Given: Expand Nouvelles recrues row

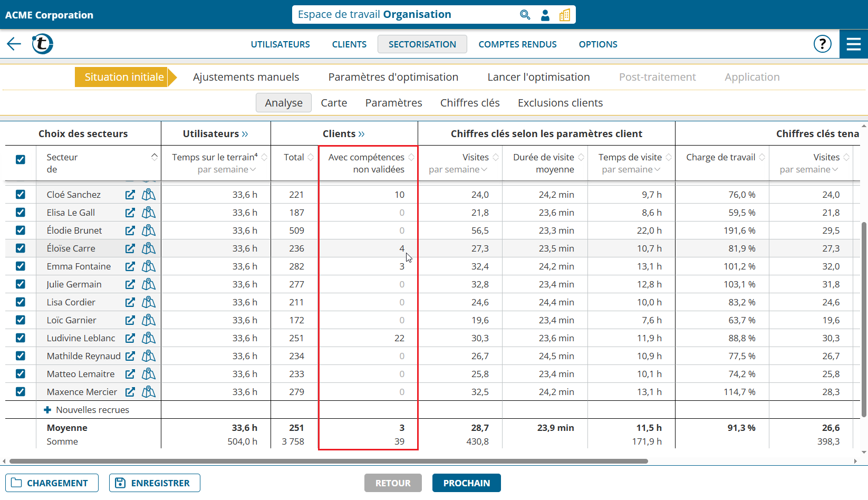Looking at the screenshot, I should click(x=47, y=410).
